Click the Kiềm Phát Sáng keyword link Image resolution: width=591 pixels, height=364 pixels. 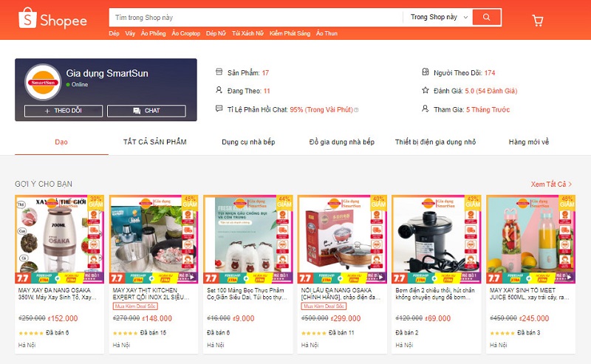(290, 33)
